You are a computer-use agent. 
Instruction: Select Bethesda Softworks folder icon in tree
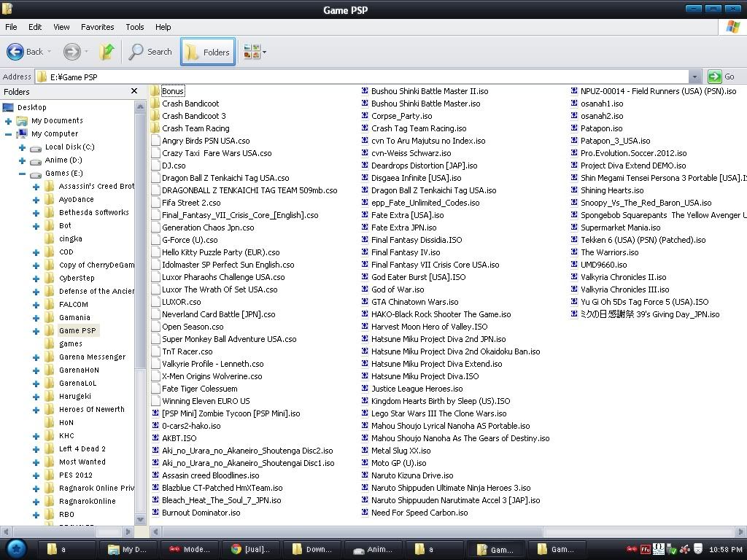[50, 212]
